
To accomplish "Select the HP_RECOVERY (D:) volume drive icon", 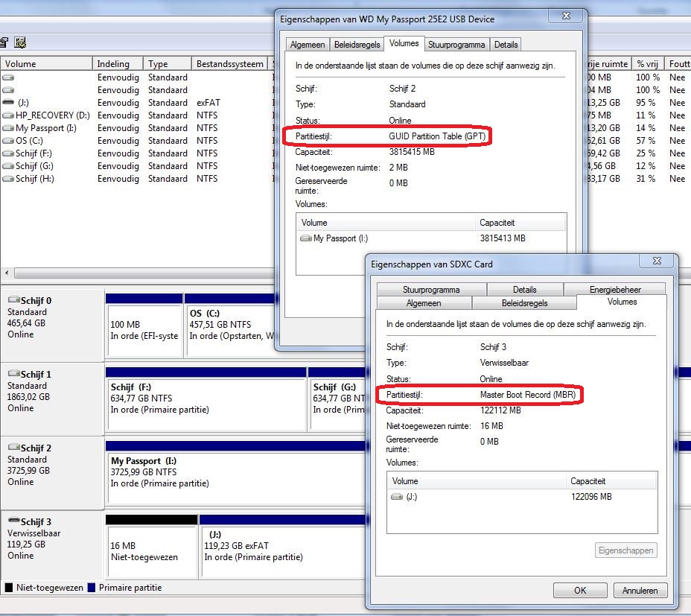I will tap(8, 115).
